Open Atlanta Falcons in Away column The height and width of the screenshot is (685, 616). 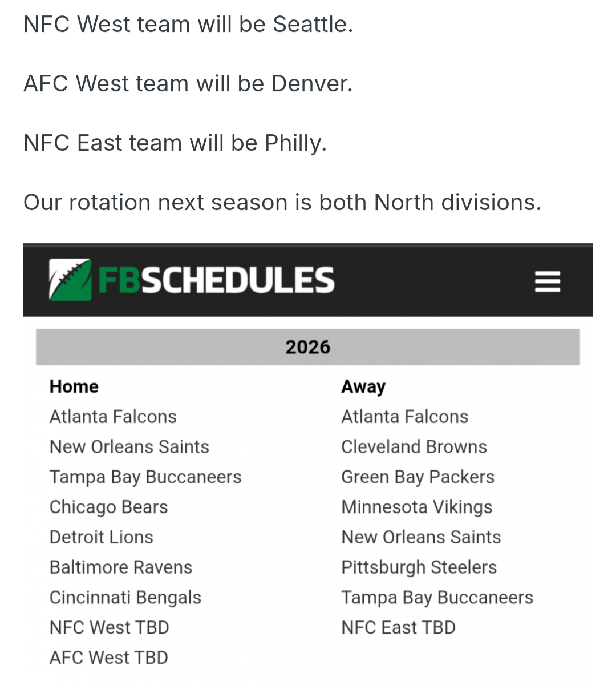404,417
